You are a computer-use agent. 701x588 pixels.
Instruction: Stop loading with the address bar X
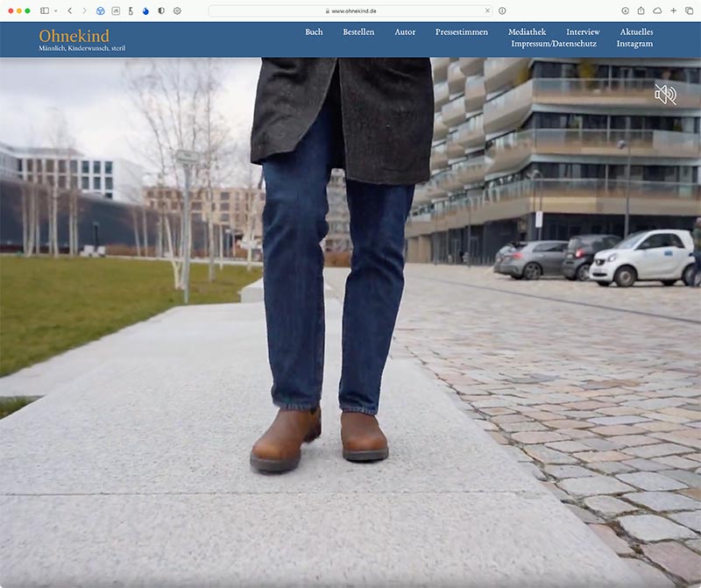487,11
